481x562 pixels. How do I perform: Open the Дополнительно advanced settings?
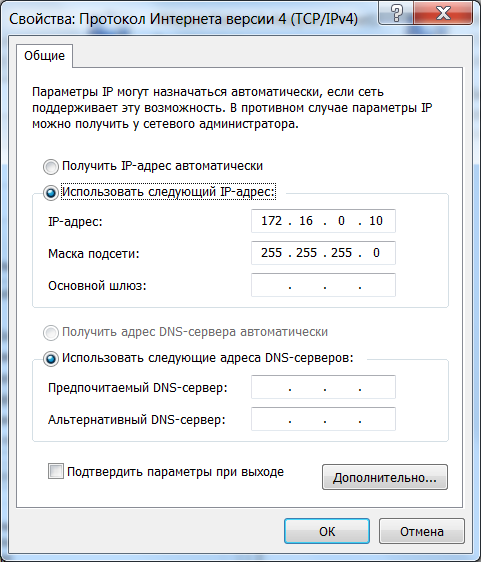tap(385, 477)
